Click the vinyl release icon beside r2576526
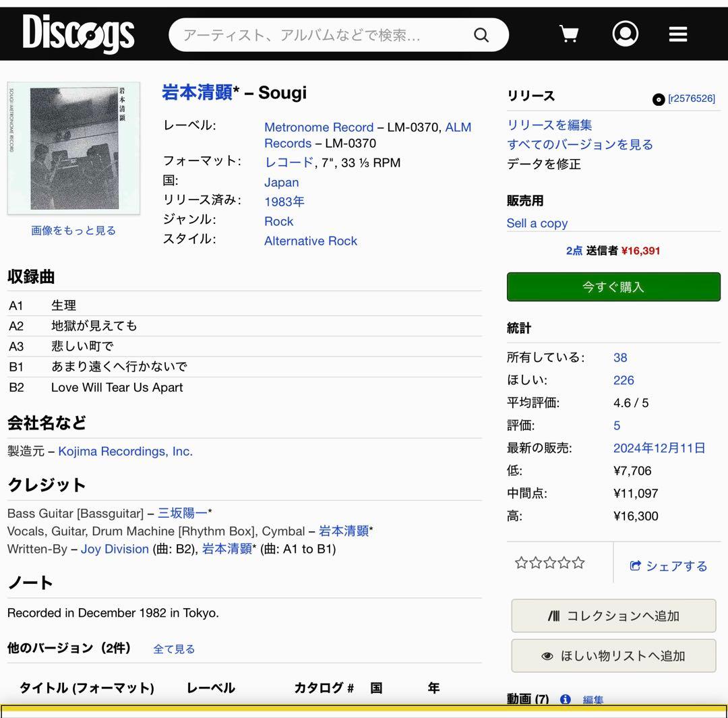Image resolution: width=728 pixels, height=718 pixels. [x=658, y=99]
